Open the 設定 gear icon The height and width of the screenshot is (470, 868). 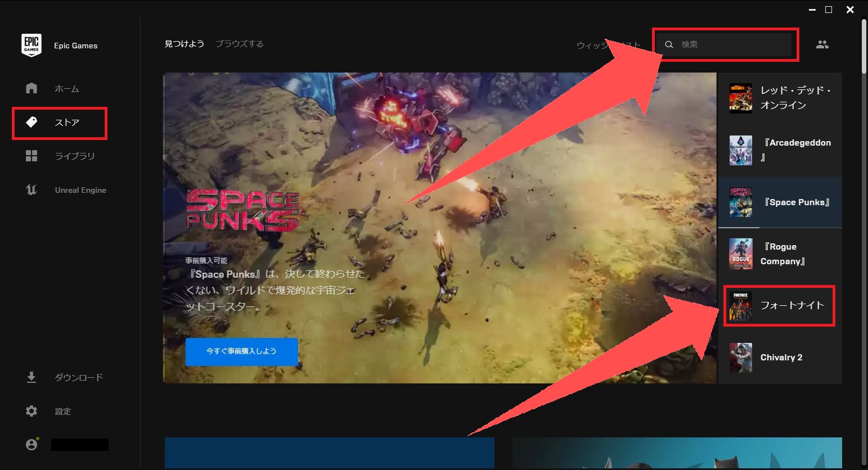(x=32, y=411)
